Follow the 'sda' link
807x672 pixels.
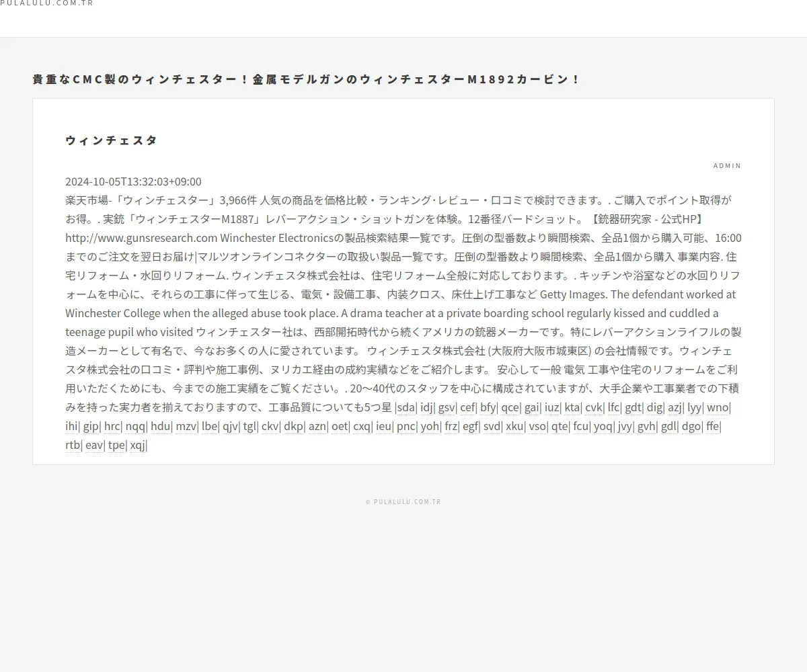click(406, 407)
